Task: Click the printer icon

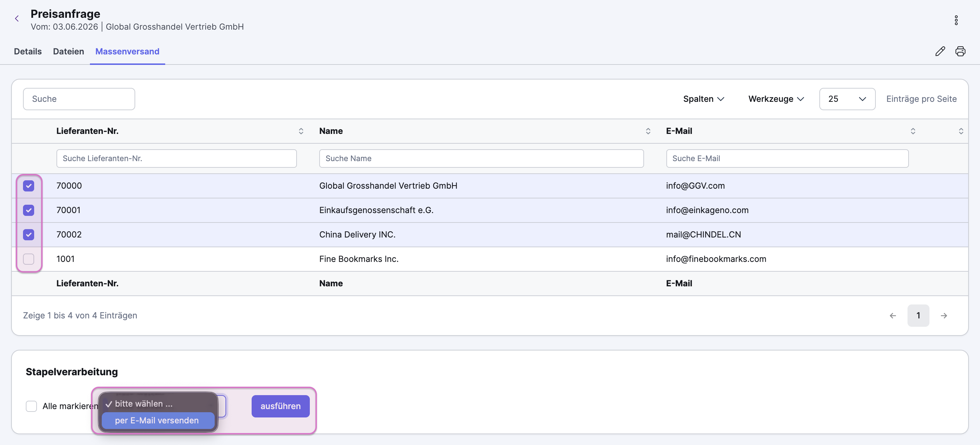Action: point(960,51)
